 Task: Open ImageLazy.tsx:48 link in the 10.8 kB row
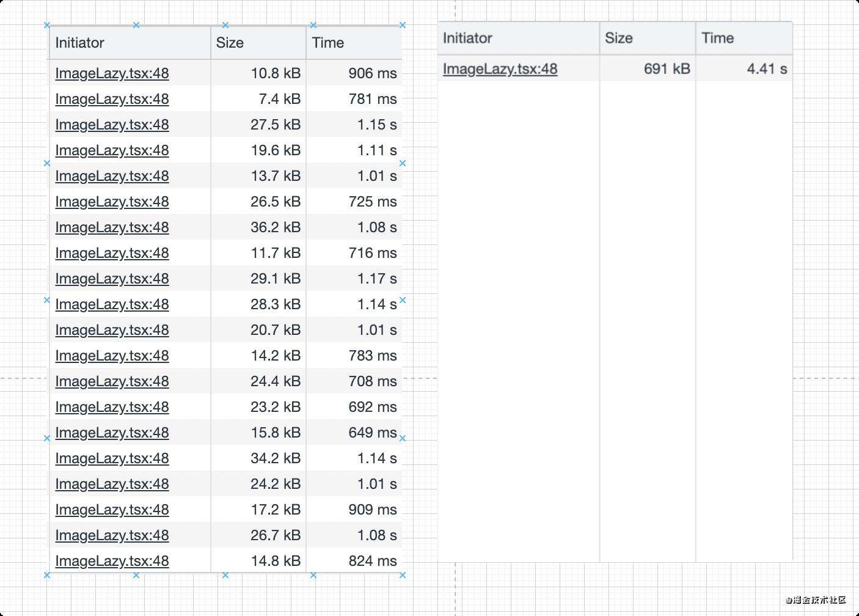[112, 73]
